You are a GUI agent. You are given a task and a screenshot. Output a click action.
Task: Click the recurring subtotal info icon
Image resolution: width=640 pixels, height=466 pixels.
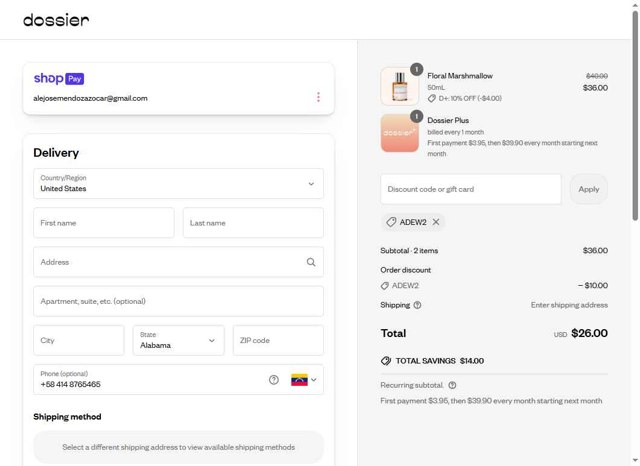(x=452, y=385)
